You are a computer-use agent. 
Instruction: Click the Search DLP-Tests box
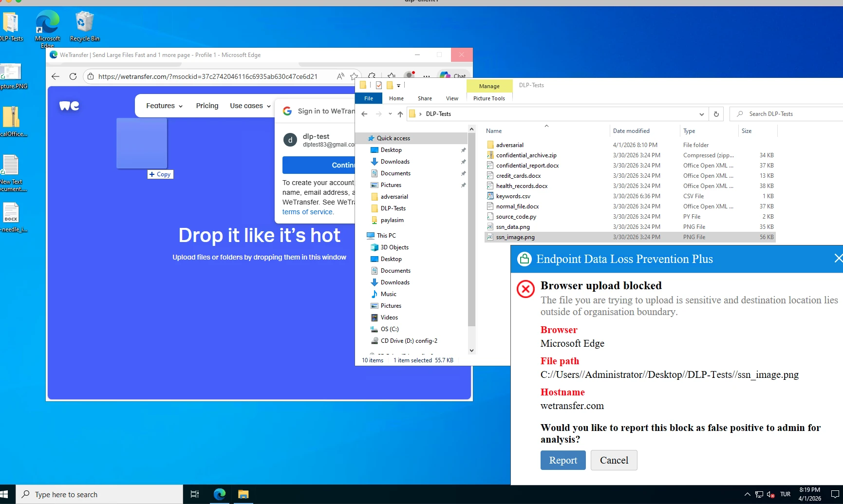click(787, 114)
